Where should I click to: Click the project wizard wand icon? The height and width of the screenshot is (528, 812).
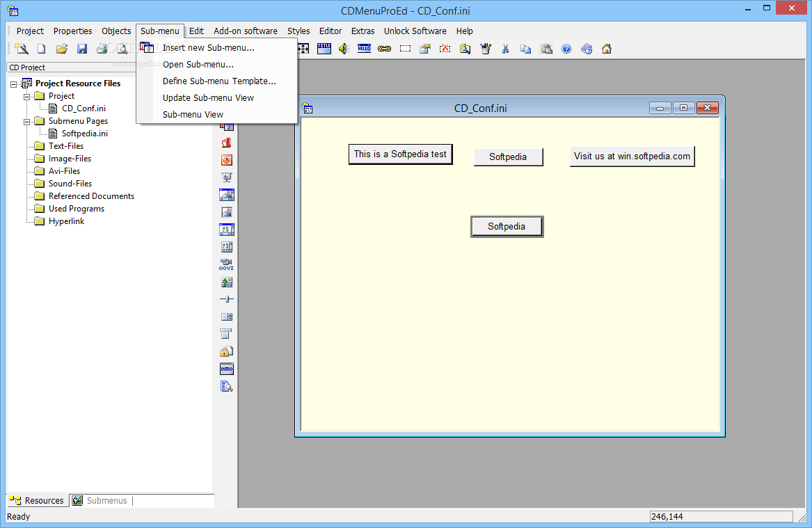click(x=22, y=49)
